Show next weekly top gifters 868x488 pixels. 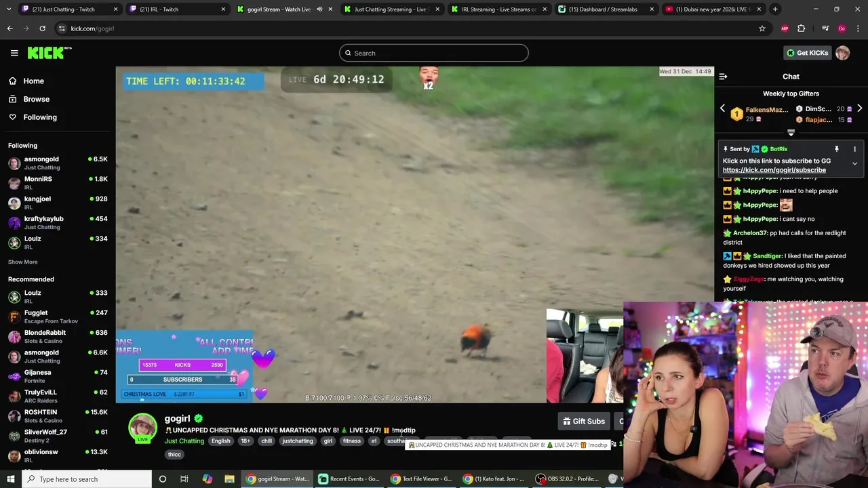[x=859, y=108]
